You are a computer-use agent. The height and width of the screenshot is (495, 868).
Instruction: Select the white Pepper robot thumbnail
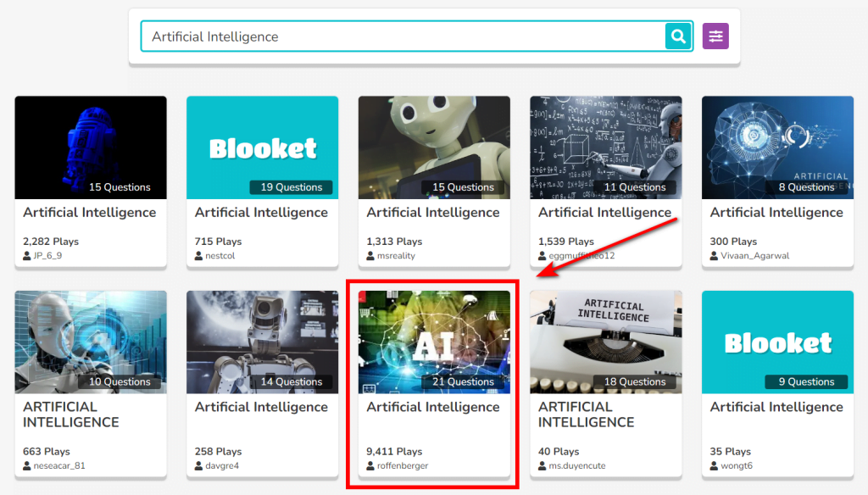click(x=434, y=147)
